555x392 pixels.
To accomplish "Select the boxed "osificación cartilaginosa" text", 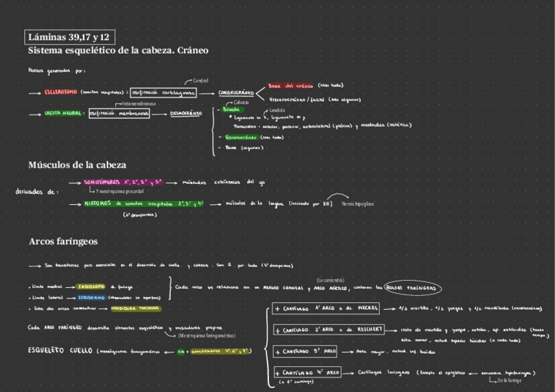I will pyautogui.click(x=163, y=92).
